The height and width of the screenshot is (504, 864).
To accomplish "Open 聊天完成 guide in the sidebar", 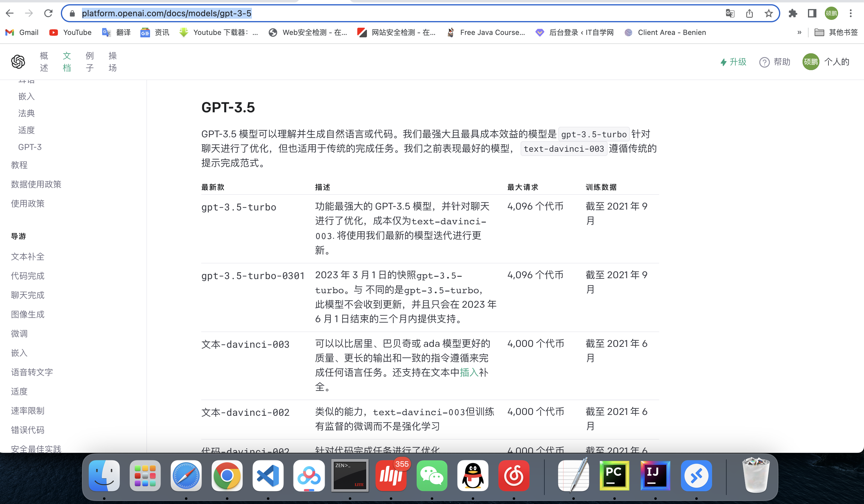I will (28, 295).
